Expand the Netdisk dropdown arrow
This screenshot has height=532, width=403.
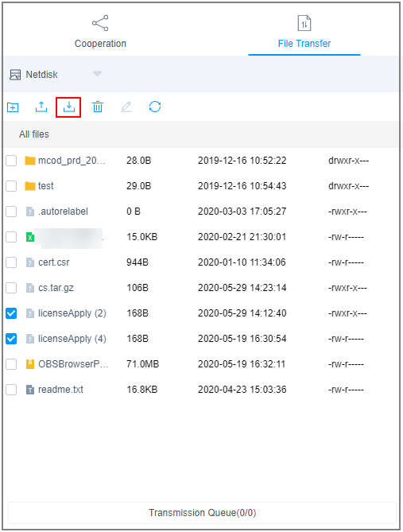point(97,74)
